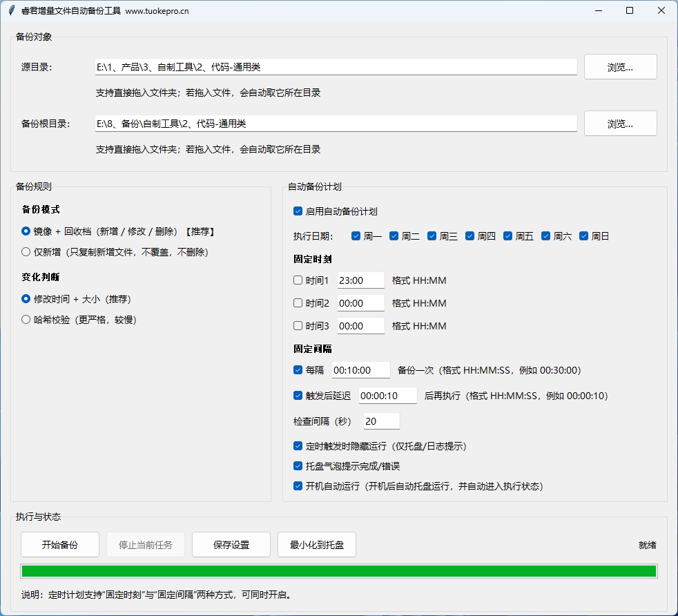
Task: Uncheck 周三 execution day
Action: coord(432,236)
